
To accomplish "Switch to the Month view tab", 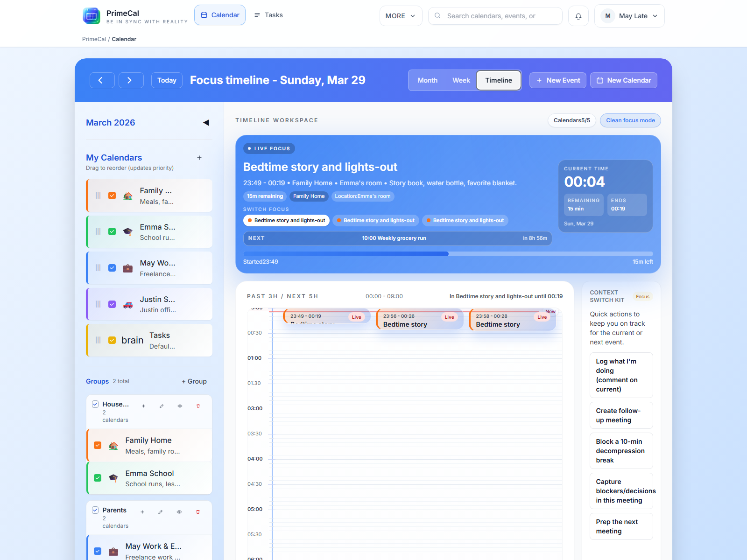I will click(x=427, y=80).
